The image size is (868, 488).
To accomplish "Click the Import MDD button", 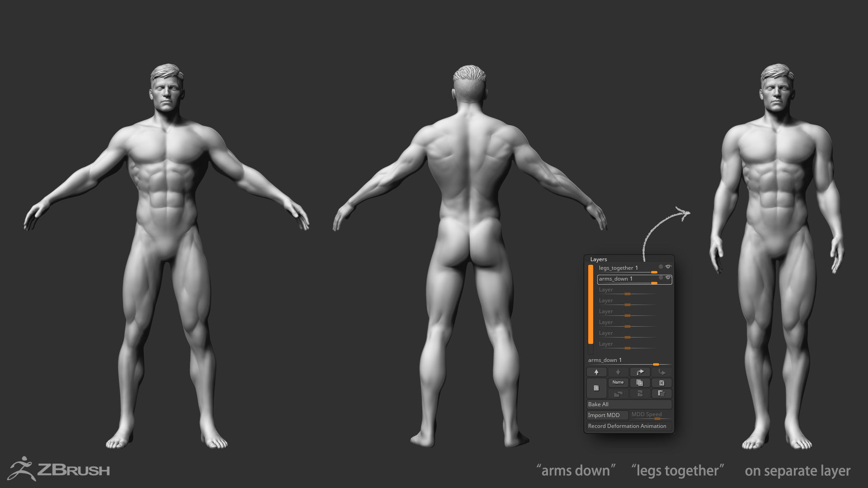I will point(607,415).
